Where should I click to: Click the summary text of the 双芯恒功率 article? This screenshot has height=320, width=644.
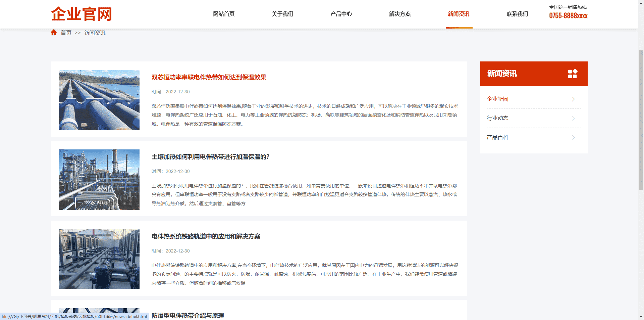pyautogui.click(x=305, y=115)
